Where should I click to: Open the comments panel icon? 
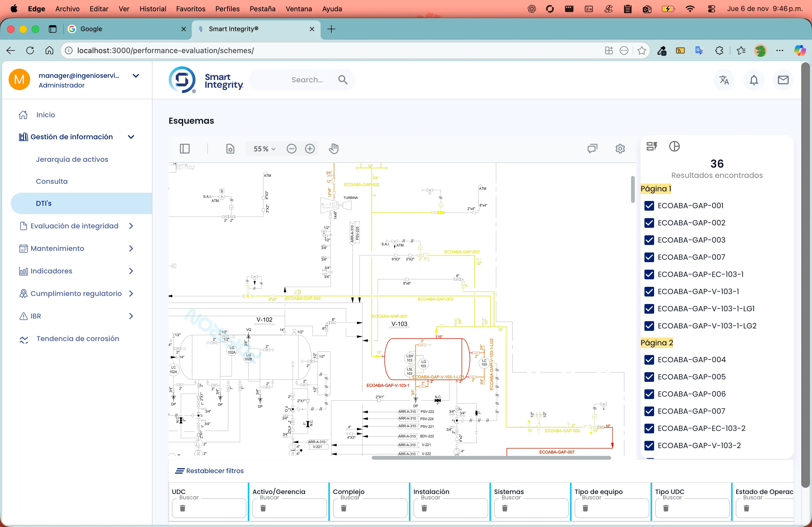tap(592, 149)
